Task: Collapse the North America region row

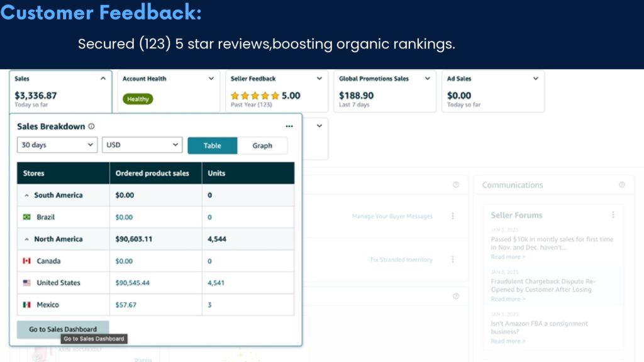Action: (26, 239)
